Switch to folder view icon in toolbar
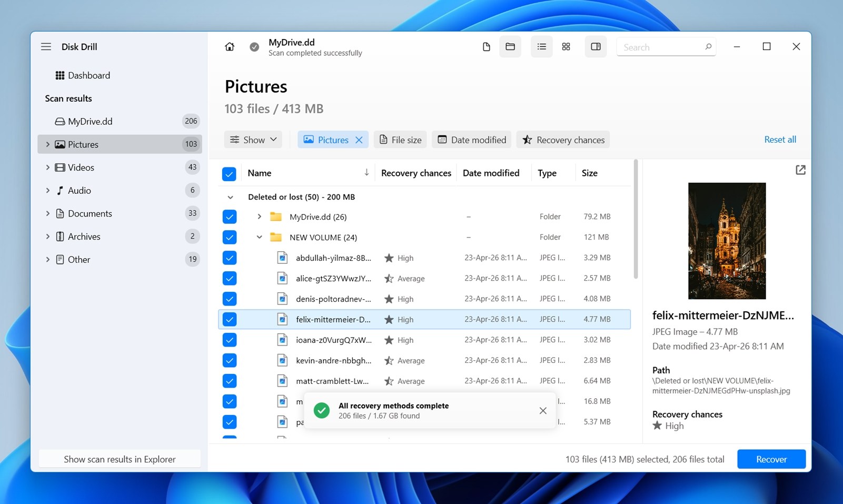Viewport: 843px width, 504px height. [x=510, y=47]
